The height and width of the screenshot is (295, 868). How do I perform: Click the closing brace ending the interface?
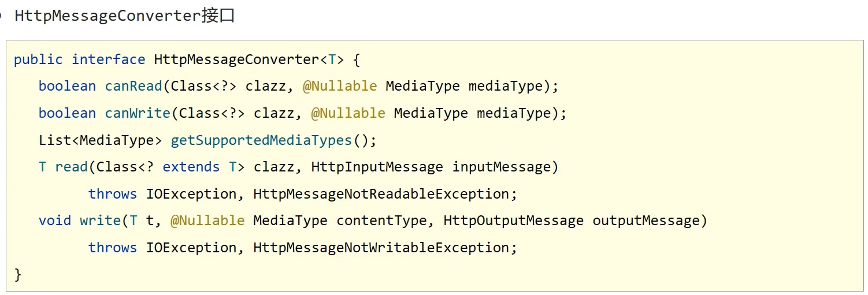[18, 274]
